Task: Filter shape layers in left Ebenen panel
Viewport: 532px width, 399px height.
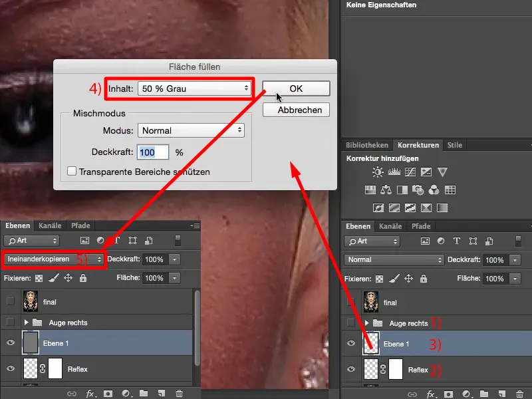Action: pyautogui.click(x=132, y=241)
